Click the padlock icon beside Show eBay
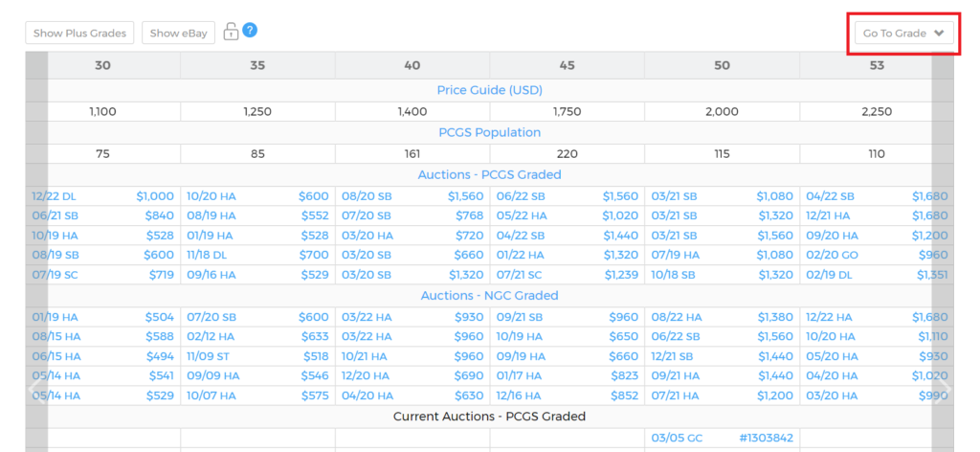This screenshot has height=452, width=980. pyautogui.click(x=231, y=32)
